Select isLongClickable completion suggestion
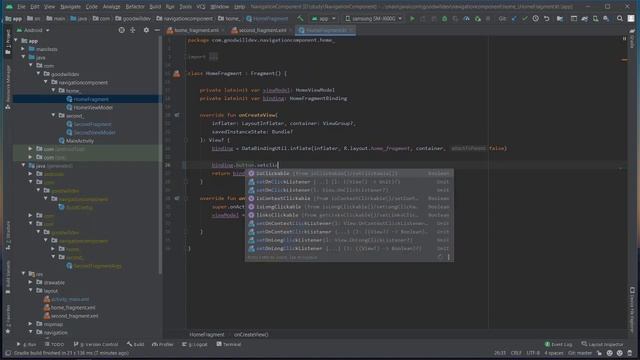This screenshot has height=360, width=640. point(349,207)
